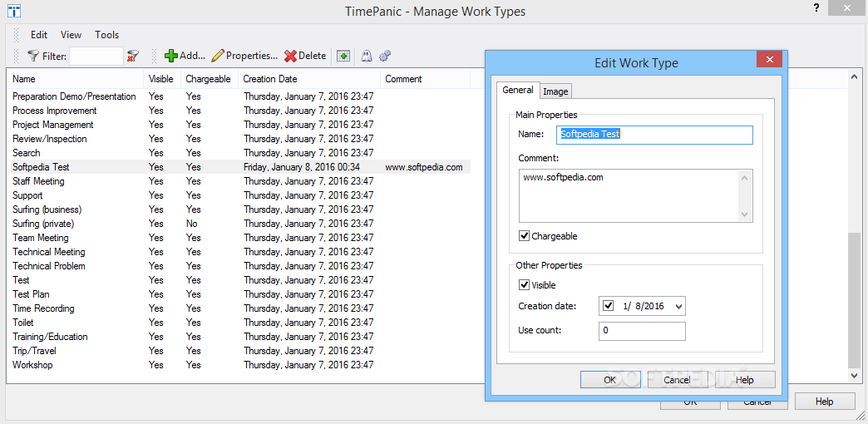
Task: Sort by the Creation Date column header
Action: 309,79
